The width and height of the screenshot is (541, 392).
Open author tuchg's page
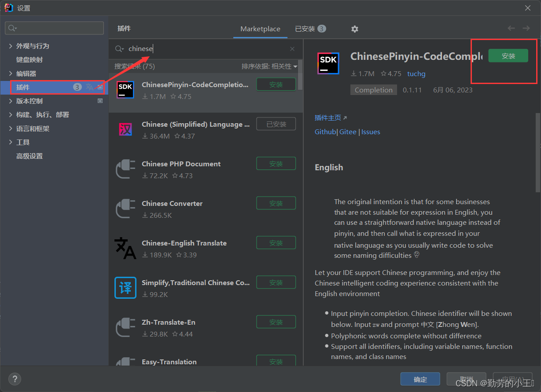416,73
